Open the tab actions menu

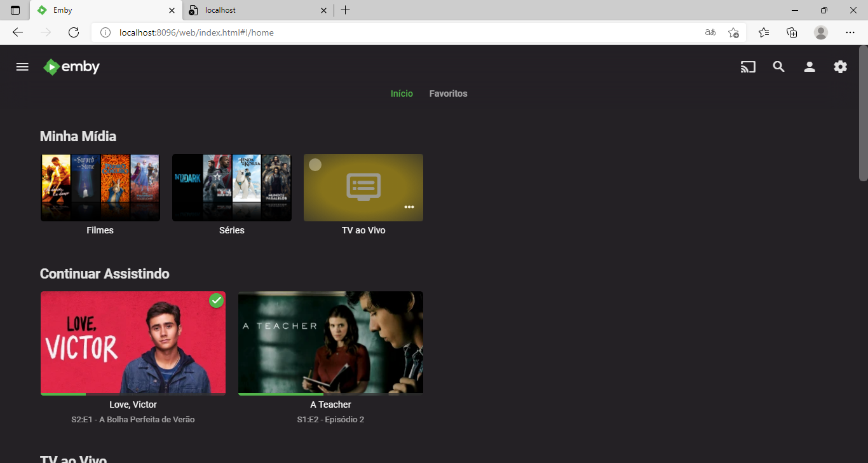pos(15,10)
